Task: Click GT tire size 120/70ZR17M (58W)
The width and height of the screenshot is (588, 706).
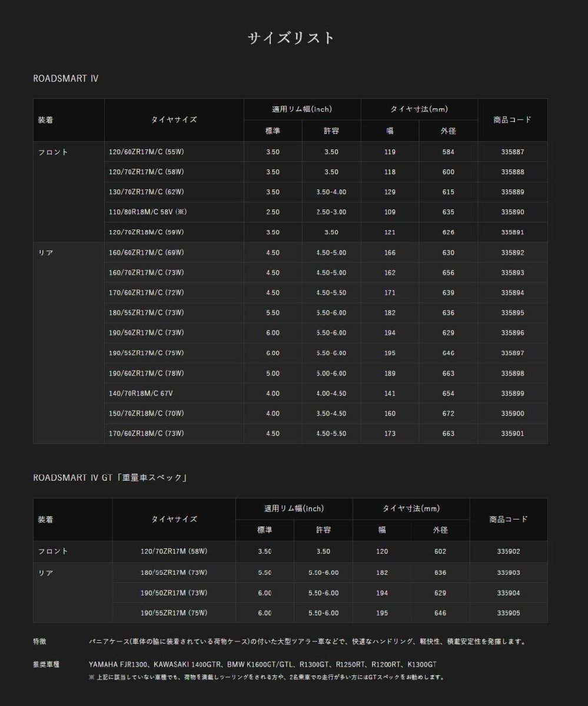Action: (174, 551)
